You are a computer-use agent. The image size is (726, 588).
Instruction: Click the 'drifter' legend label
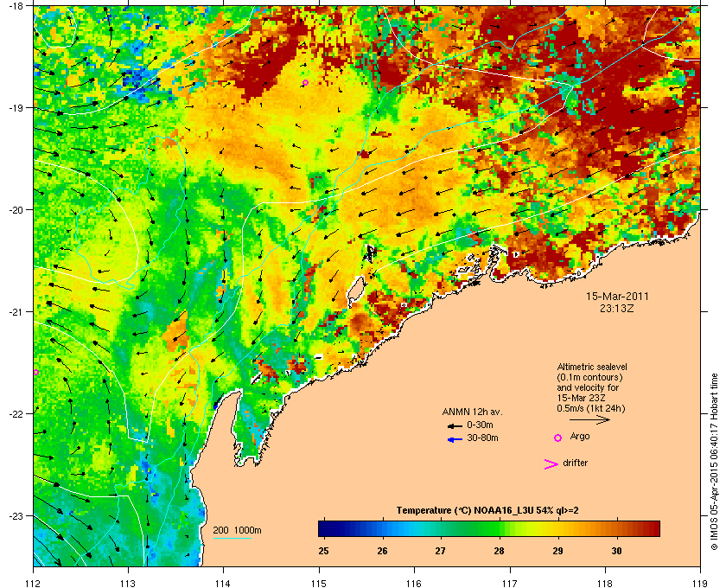point(575,463)
